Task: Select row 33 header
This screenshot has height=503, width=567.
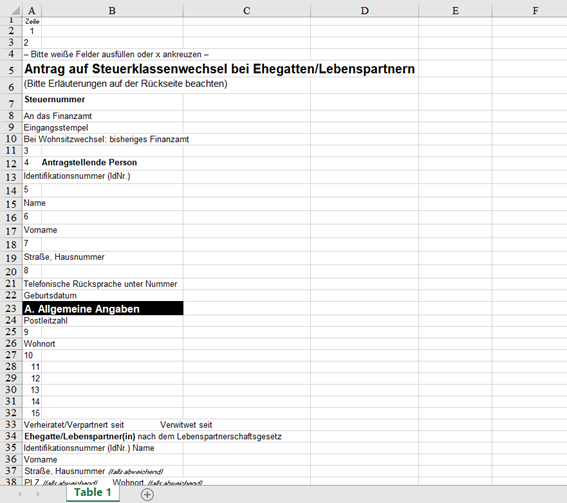Action: [x=11, y=425]
